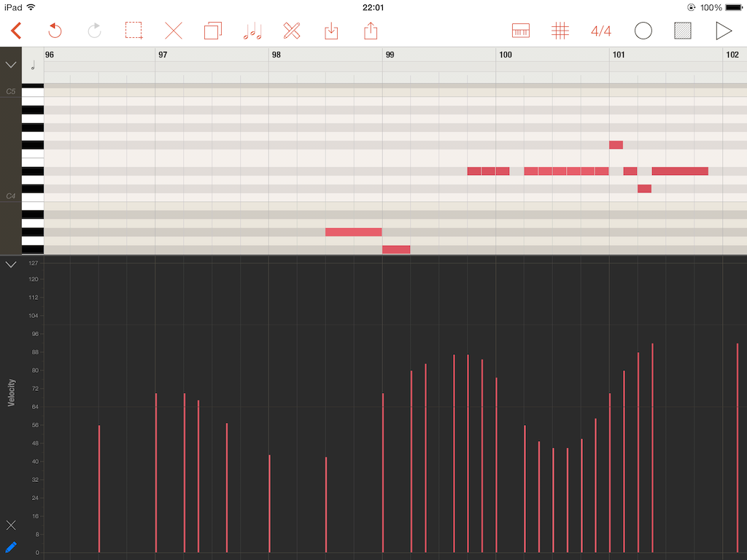
Task: Redo the last undone edit
Action: pos(94,31)
